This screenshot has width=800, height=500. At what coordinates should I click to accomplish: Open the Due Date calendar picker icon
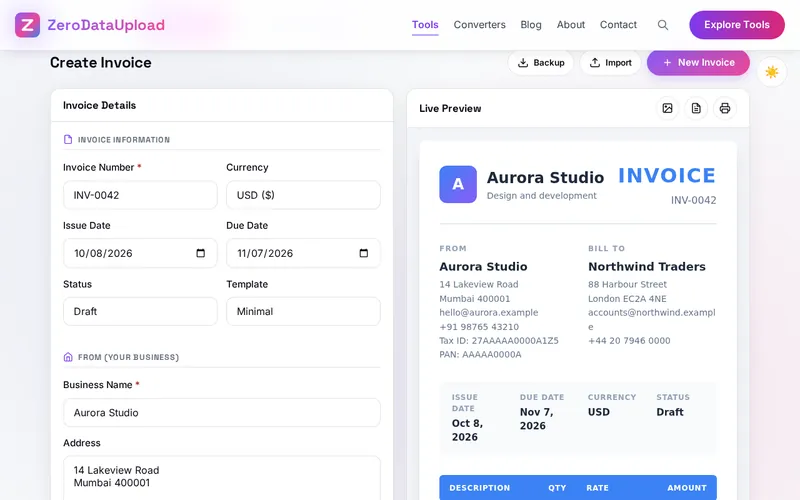click(364, 253)
